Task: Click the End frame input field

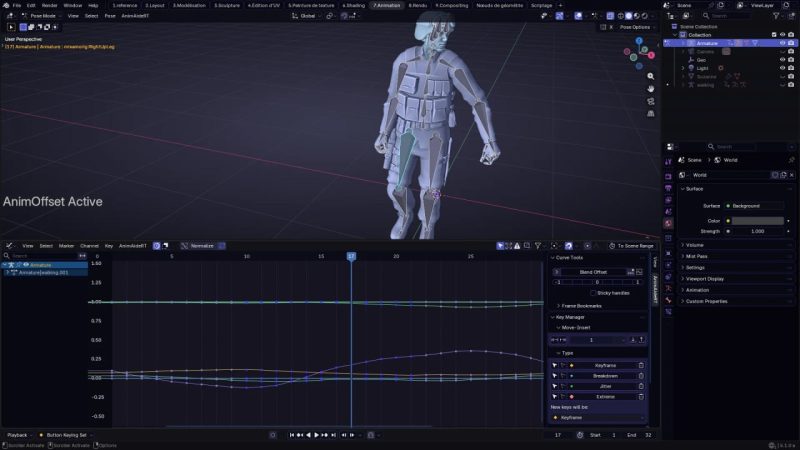Action: pyautogui.click(x=648, y=435)
